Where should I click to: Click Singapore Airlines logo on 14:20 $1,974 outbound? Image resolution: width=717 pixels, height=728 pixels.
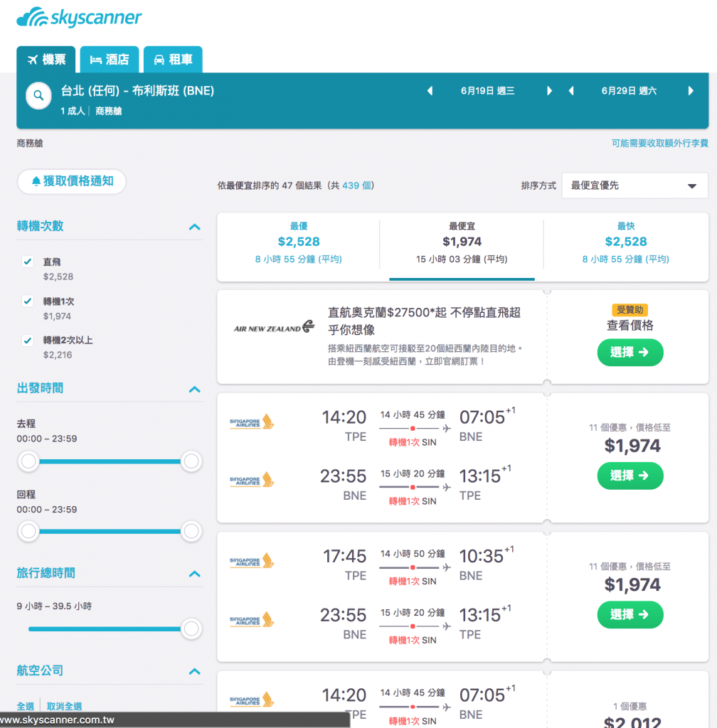click(252, 422)
